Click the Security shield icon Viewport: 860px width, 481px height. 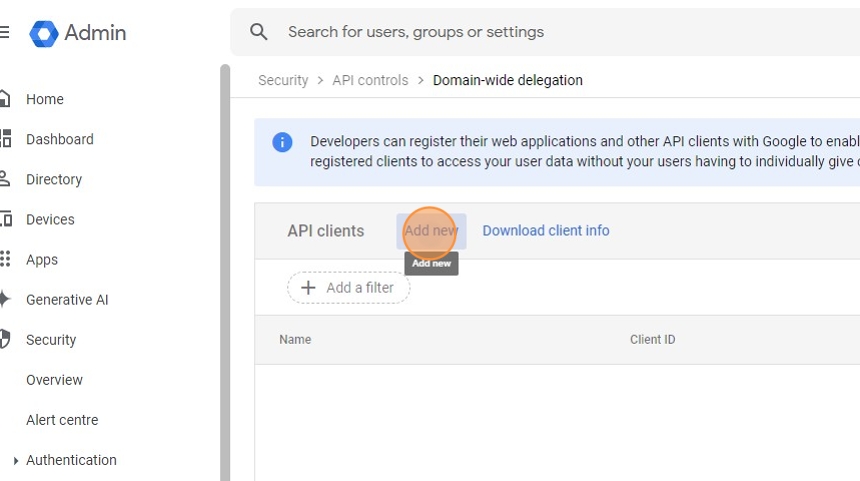click(x=5, y=339)
